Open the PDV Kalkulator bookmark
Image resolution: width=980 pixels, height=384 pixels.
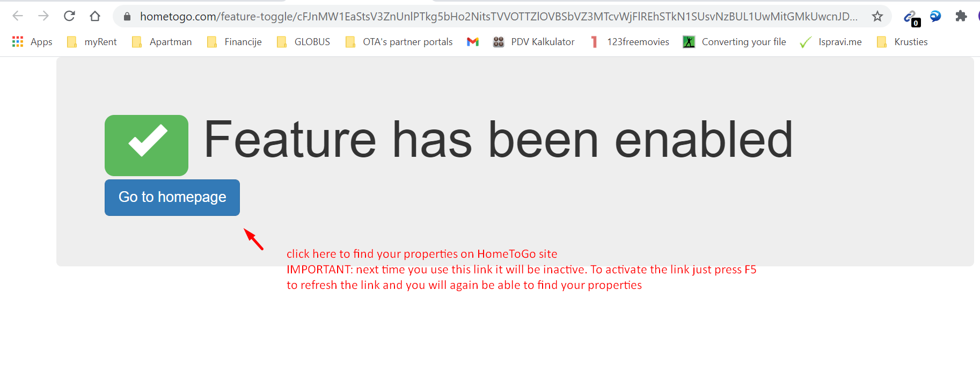pos(534,42)
